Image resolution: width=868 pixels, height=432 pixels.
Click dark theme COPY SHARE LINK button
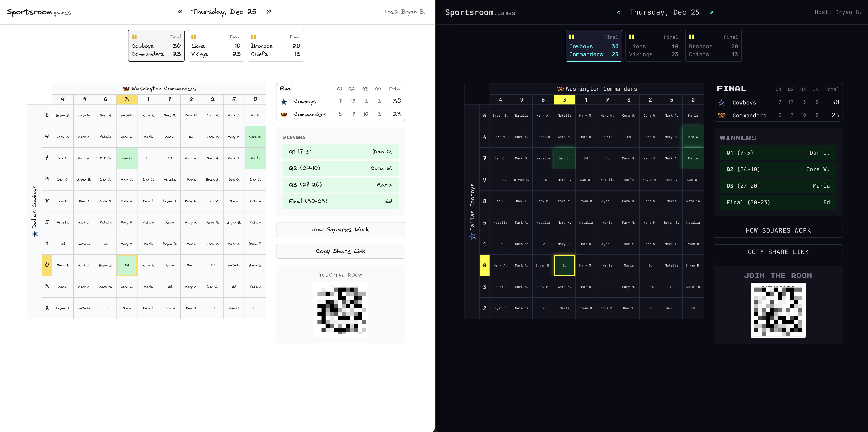(778, 252)
